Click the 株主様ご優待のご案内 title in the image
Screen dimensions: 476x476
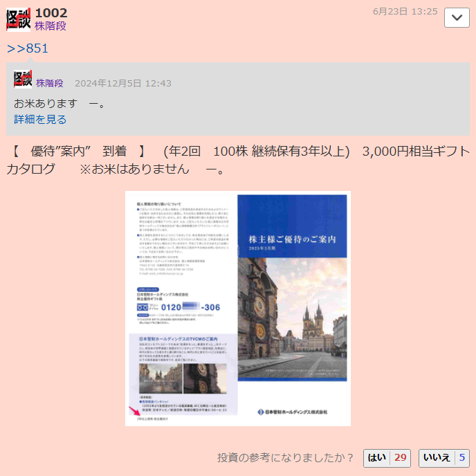291,239
